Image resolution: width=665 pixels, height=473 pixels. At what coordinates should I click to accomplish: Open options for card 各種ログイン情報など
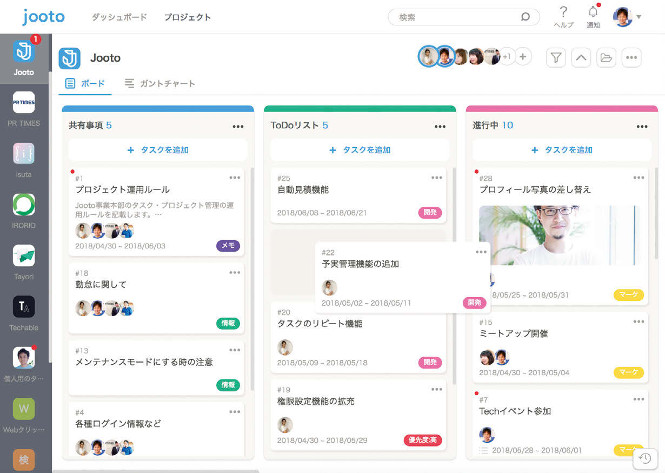(x=235, y=411)
